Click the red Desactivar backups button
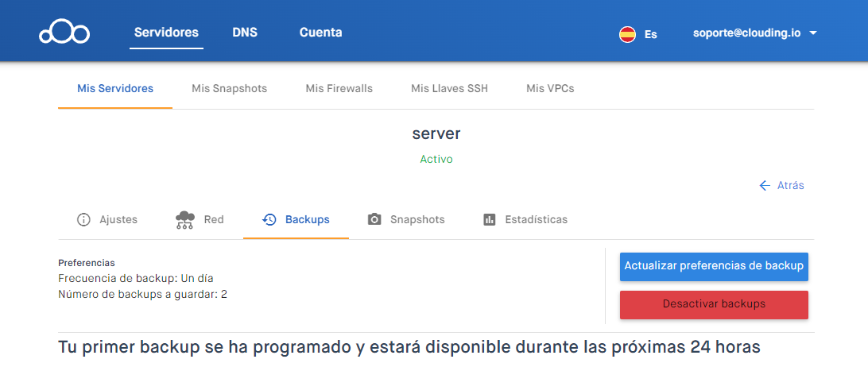The width and height of the screenshot is (868, 390). 714,304
